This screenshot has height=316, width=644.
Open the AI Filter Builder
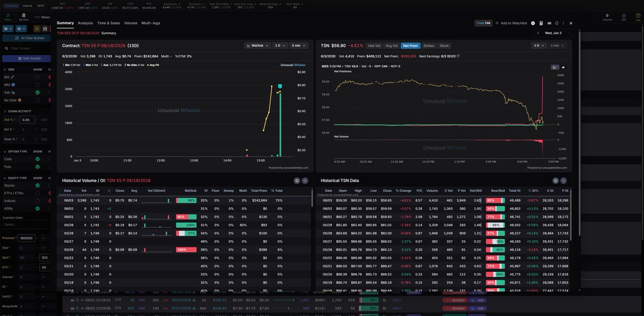coord(27,38)
